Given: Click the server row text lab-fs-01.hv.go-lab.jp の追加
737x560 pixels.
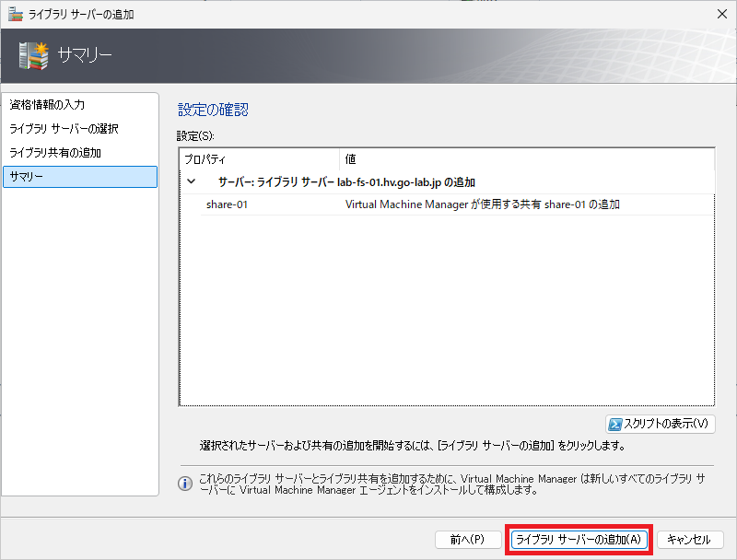Looking at the screenshot, I should coord(406,182).
